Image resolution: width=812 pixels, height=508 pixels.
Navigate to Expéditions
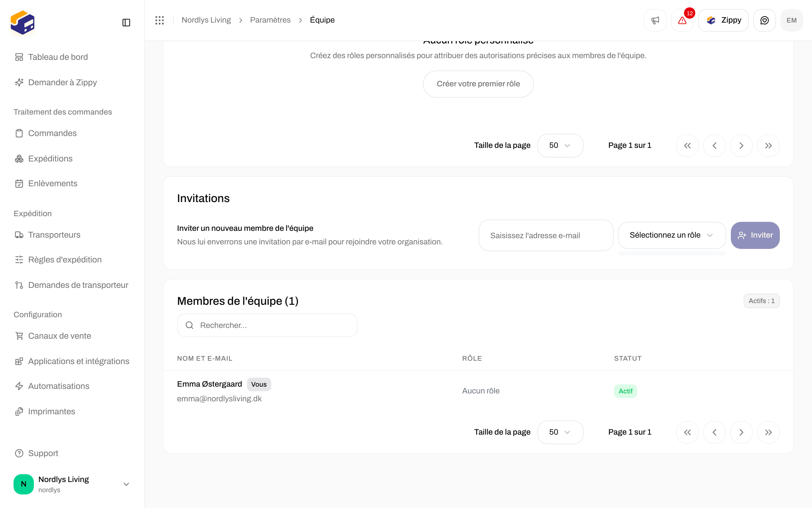(x=44, y=158)
